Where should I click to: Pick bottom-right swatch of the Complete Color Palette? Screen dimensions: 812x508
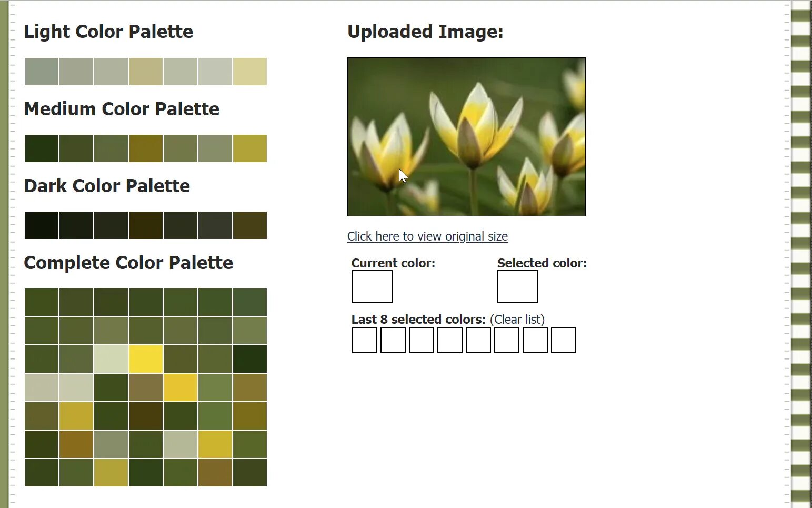[x=250, y=473]
